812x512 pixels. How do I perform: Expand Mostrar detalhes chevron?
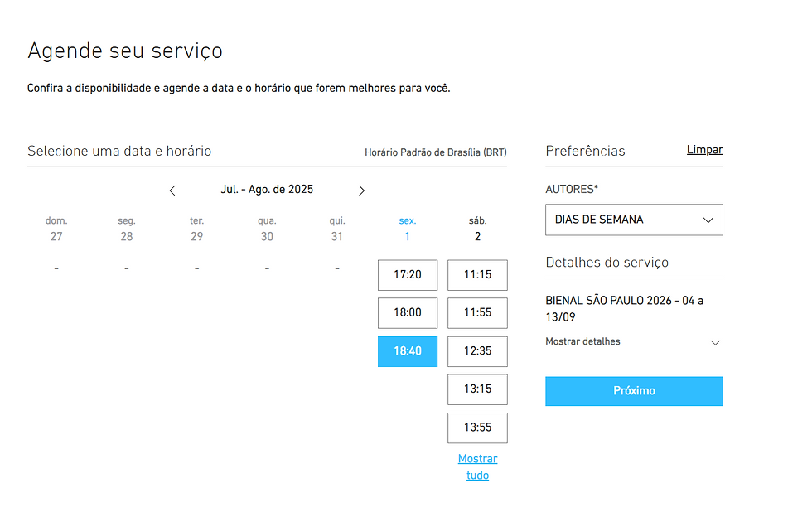pos(715,343)
